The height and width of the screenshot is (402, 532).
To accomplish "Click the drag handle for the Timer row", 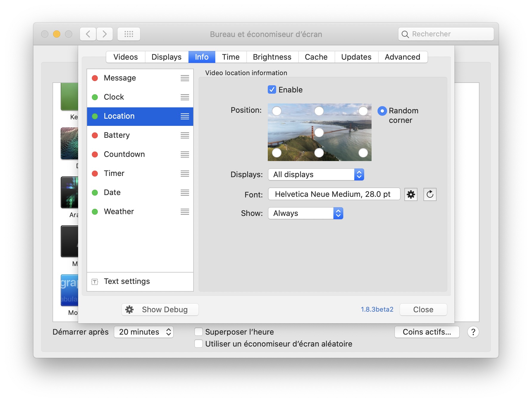I will 185,174.
